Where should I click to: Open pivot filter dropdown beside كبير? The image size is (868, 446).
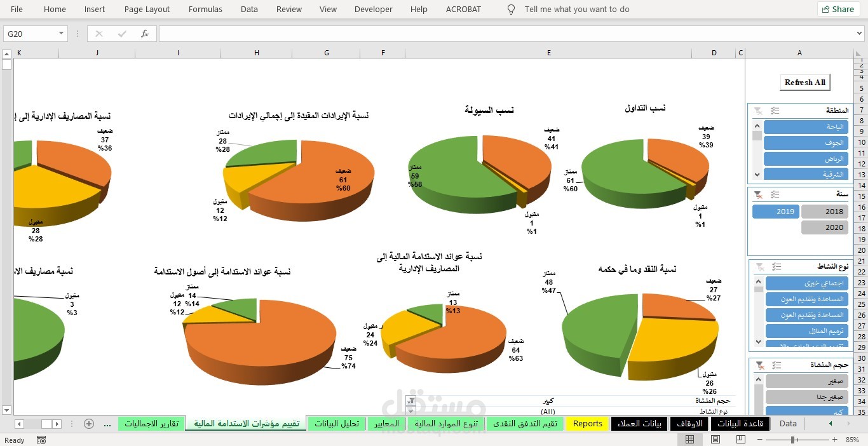click(411, 400)
